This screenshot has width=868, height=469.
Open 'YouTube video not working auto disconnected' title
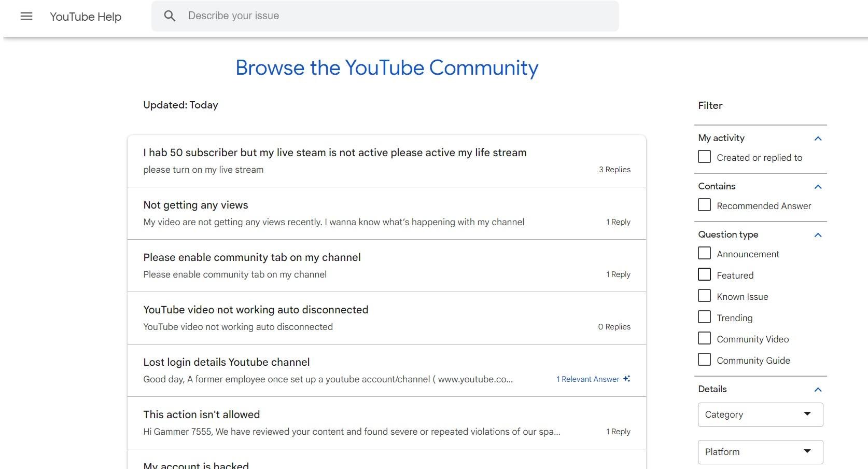pyautogui.click(x=256, y=310)
